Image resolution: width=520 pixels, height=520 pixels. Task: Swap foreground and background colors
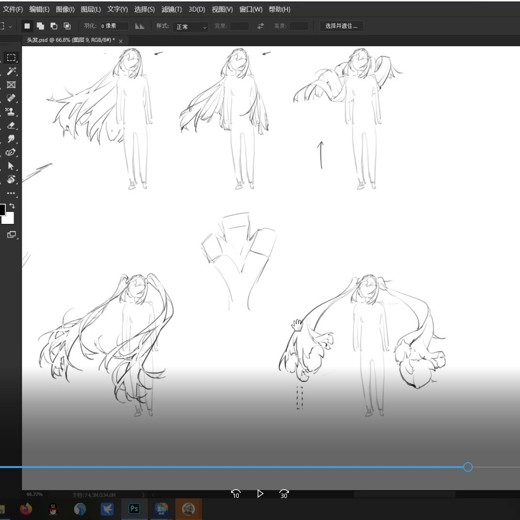click(12, 206)
